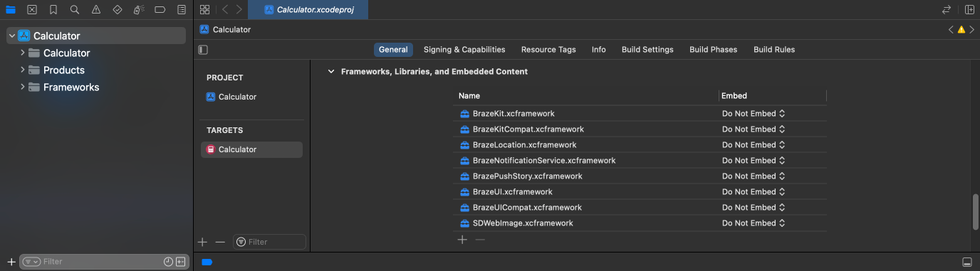
Task: Click the navigator Filter field
Action: [105, 262]
